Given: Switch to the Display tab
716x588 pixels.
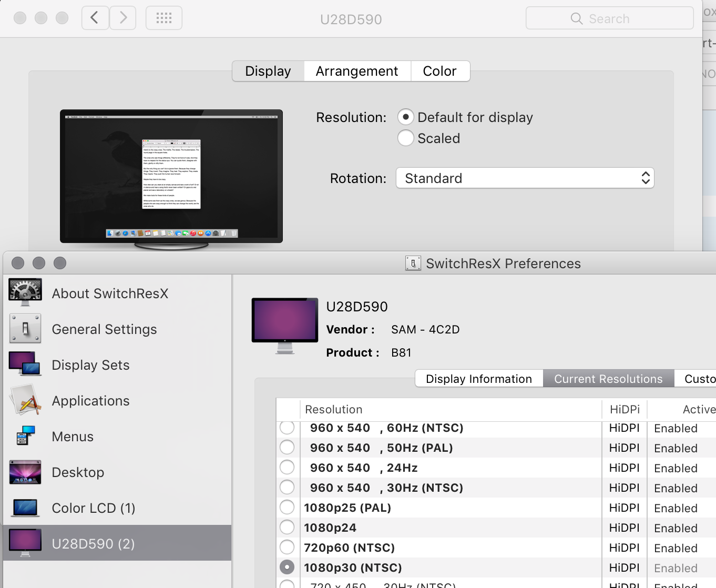Looking at the screenshot, I should (x=268, y=71).
